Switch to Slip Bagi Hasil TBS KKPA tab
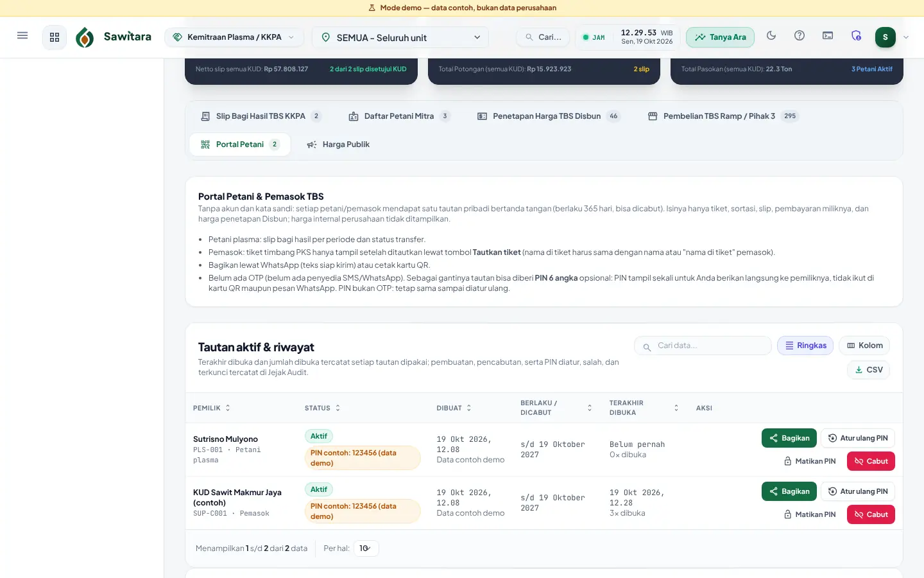This screenshot has height=578, width=924. tap(261, 116)
